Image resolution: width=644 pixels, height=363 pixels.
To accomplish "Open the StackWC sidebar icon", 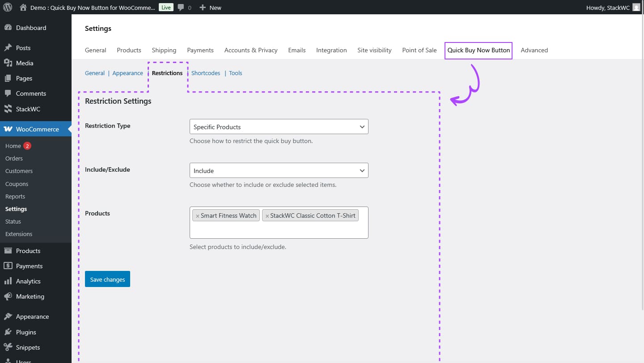I will pos(8,109).
